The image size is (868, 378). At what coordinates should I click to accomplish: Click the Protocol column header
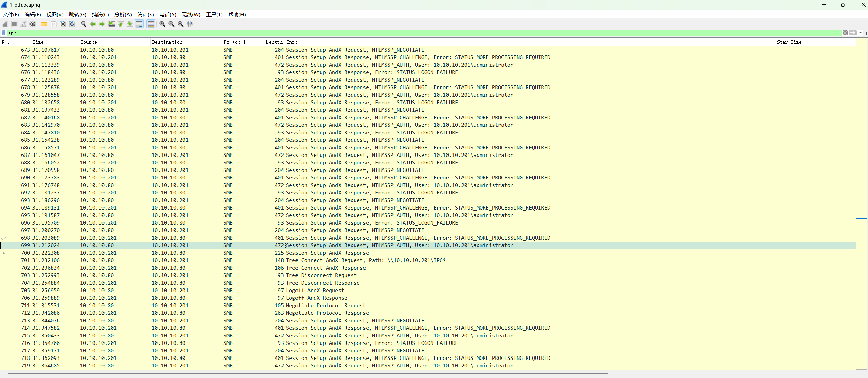coord(235,42)
